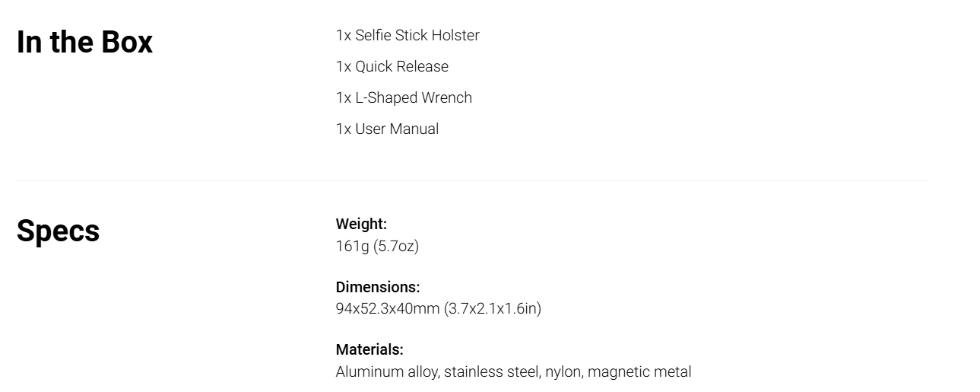The height and width of the screenshot is (392, 980).
Task: Click the word 'Manual' in the list
Action: (x=414, y=129)
